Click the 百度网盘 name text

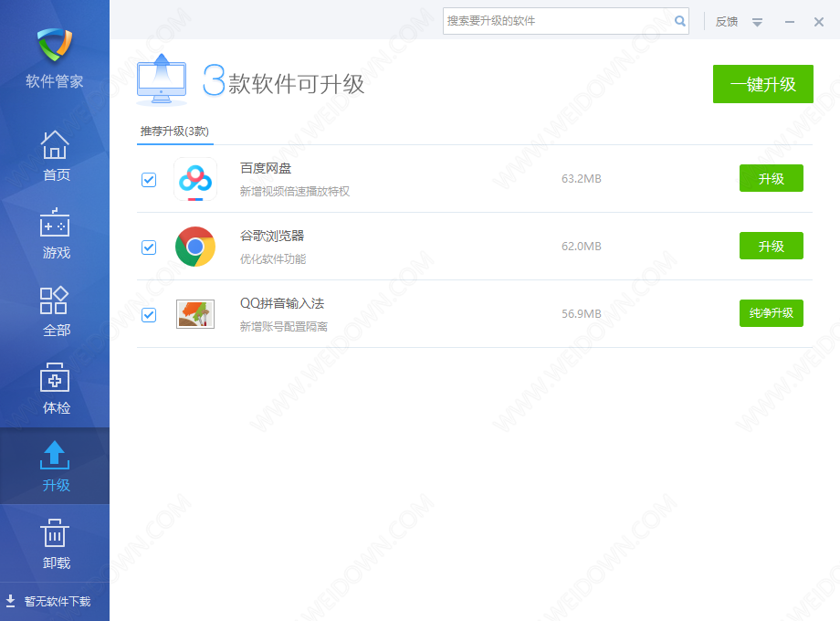pos(266,168)
